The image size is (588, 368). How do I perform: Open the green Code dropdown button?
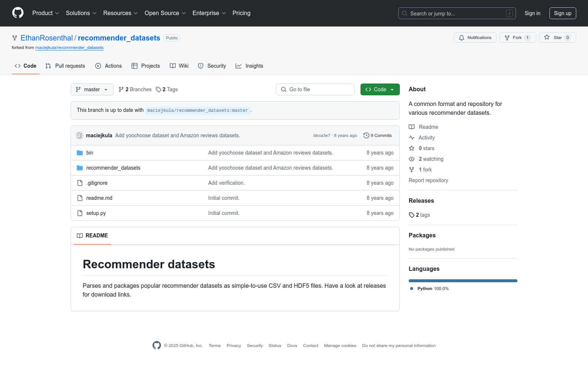pos(380,89)
